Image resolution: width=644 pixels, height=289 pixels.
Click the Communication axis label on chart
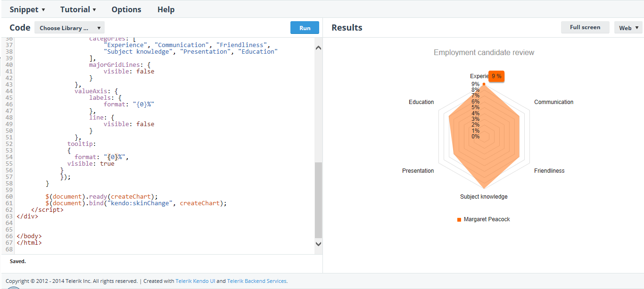click(x=553, y=102)
